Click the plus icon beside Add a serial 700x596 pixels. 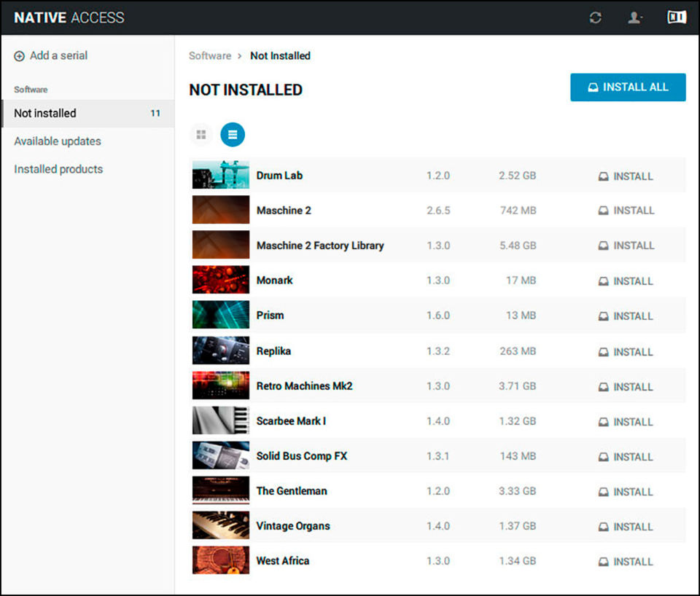pos(20,56)
